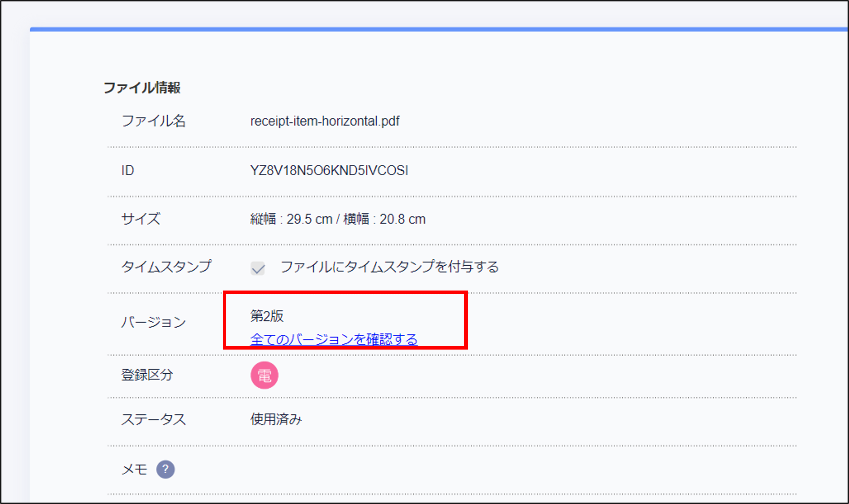Click the help question mark next to メモ

tap(165, 469)
